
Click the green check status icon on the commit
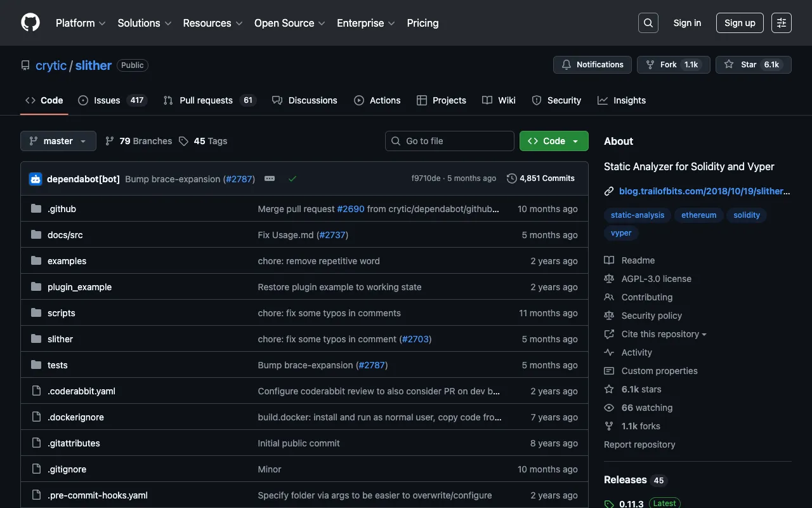[x=292, y=178]
